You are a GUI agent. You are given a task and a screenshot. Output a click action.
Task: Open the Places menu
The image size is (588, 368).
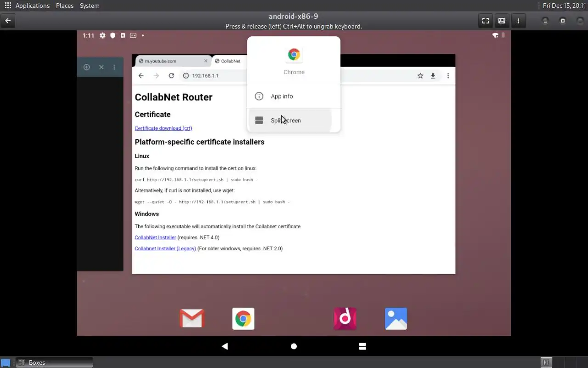[x=65, y=6]
